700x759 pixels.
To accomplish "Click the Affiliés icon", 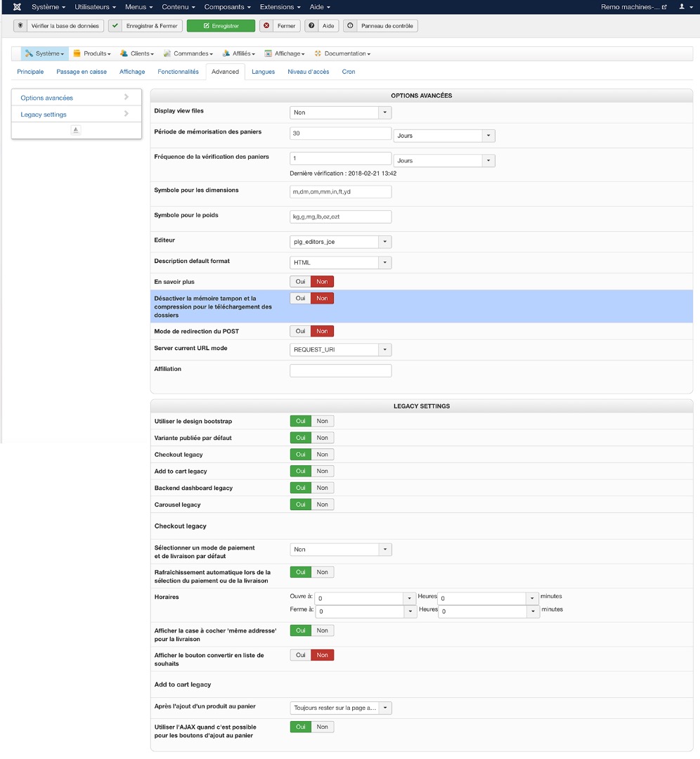I will click(226, 53).
